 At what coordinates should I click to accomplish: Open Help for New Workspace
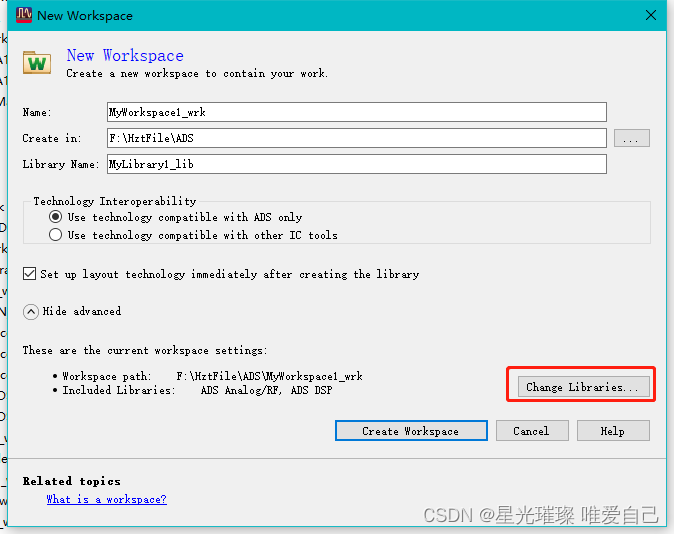(613, 431)
